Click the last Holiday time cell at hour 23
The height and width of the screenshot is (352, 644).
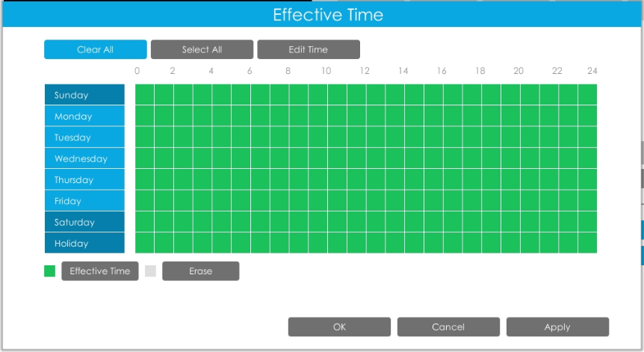click(x=587, y=243)
